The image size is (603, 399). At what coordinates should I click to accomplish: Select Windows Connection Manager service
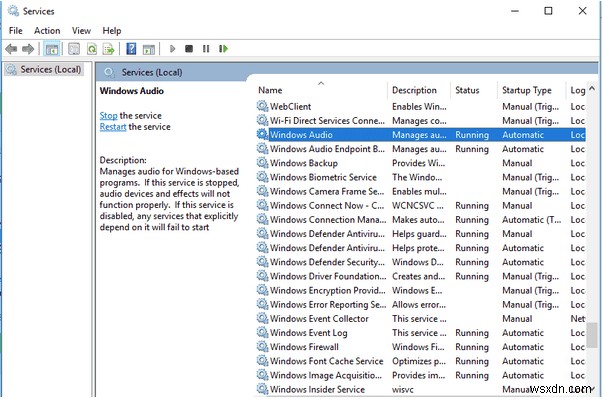[x=421, y=219]
